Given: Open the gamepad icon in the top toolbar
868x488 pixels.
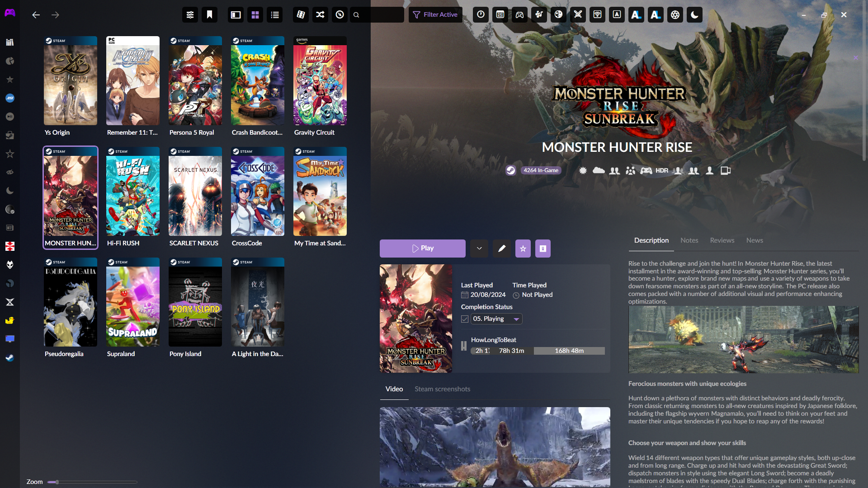Looking at the screenshot, I should pyautogui.click(x=519, y=15).
